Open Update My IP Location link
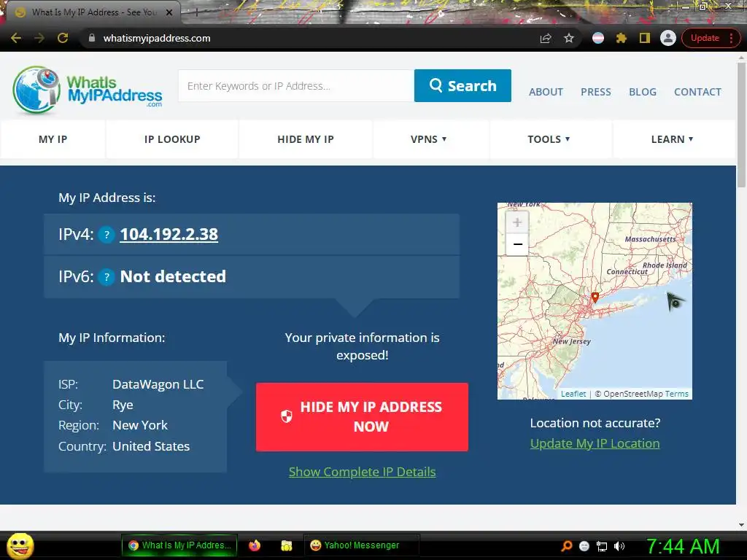Image resolution: width=747 pixels, height=560 pixels. [595, 443]
